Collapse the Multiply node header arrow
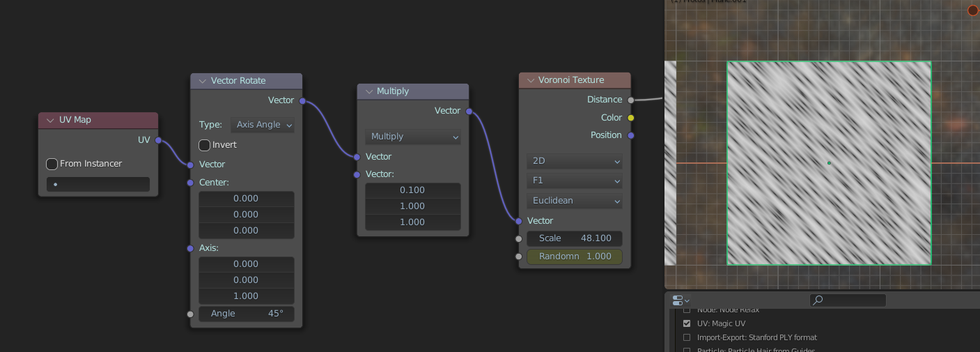The image size is (980, 352). (x=369, y=91)
